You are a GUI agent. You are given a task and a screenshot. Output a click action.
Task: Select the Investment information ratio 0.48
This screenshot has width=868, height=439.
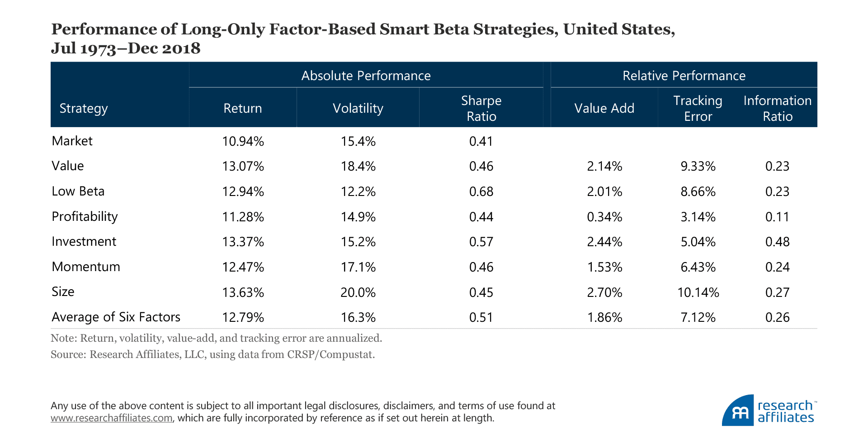(777, 242)
